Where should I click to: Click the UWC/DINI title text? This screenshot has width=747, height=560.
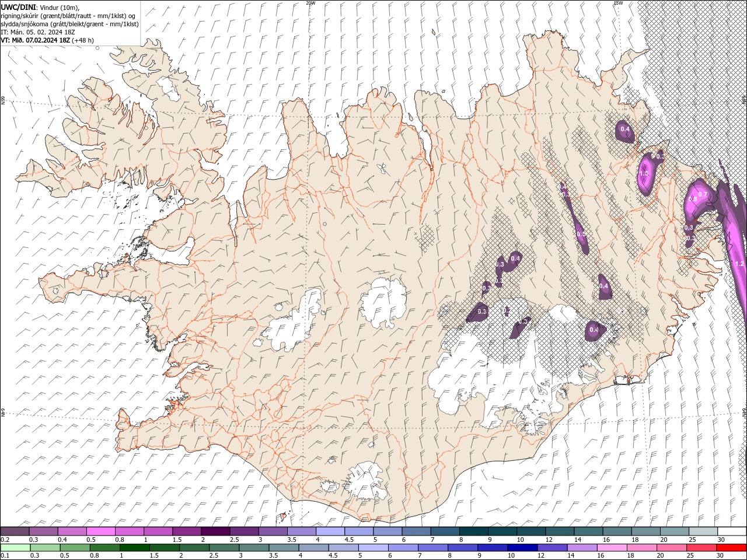(x=18, y=7)
